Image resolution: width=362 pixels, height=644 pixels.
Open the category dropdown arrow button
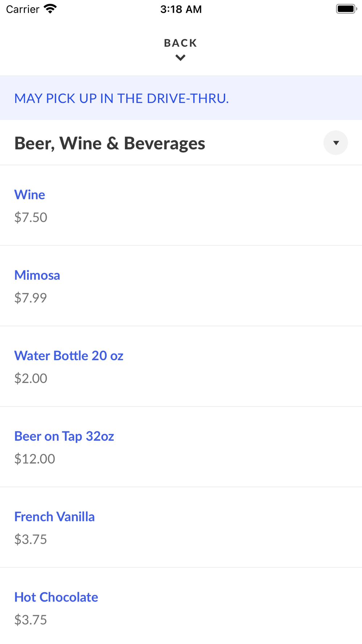click(x=336, y=143)
